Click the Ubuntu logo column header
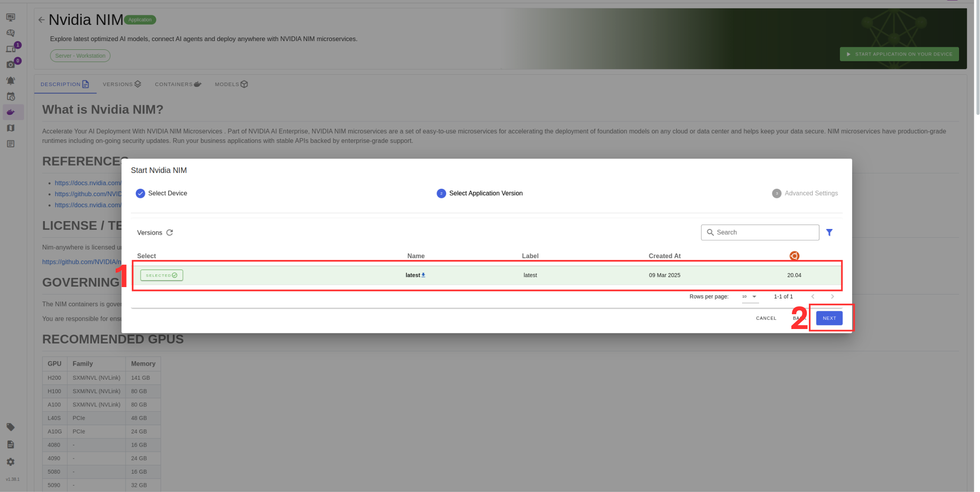Image resolution: width=980 pixels, height=492 pixels. click(x=794, y=256)
